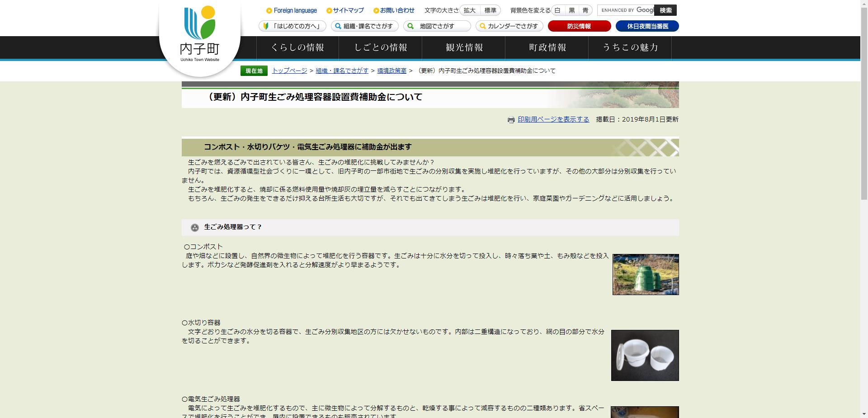Open the くらしの情報 menu

point(298,47)
